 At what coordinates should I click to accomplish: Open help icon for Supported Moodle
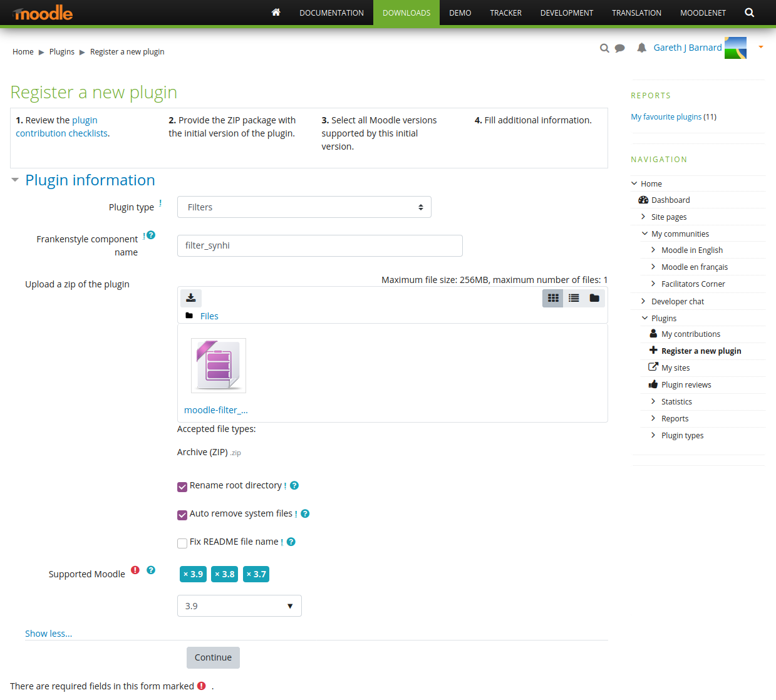pyautogui.click(x=151, y=570)
